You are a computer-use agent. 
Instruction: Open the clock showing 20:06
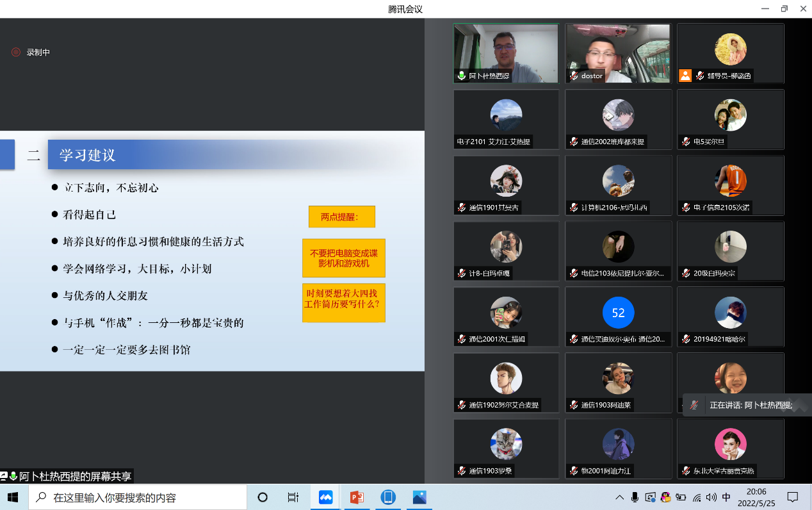click(x=756, y=497)
